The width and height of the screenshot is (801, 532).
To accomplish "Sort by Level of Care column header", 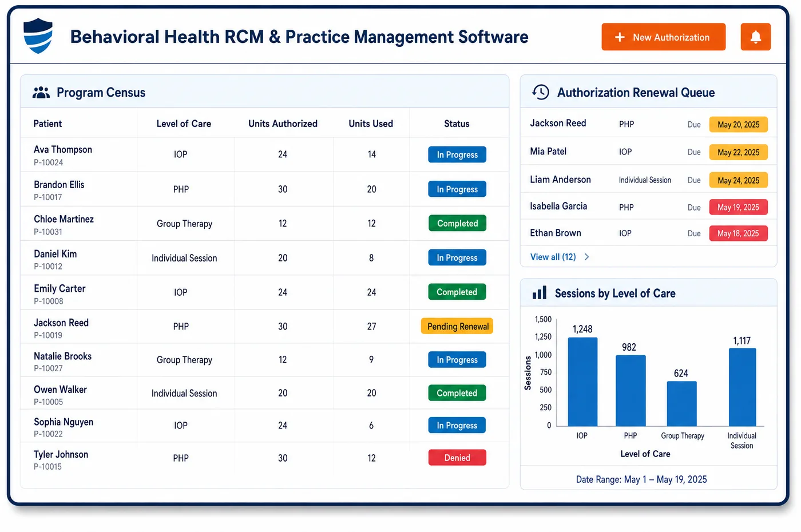I will [184, 124].
